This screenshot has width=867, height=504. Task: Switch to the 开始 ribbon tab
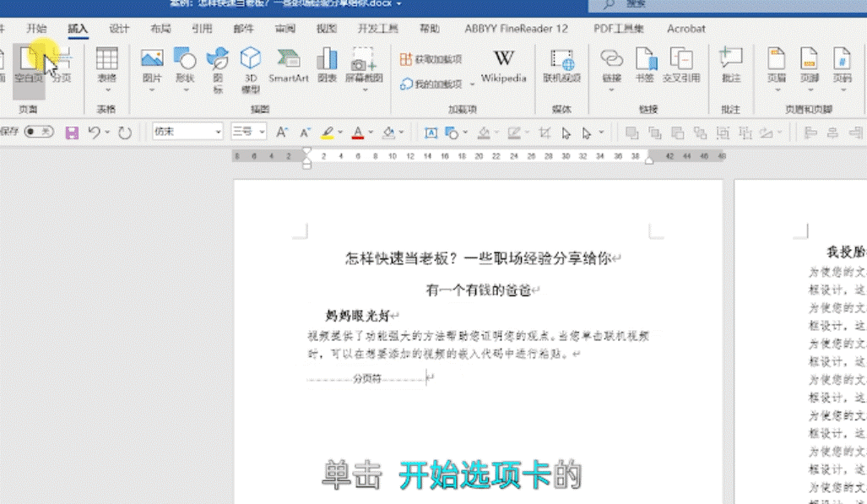[x=36, y=28]
